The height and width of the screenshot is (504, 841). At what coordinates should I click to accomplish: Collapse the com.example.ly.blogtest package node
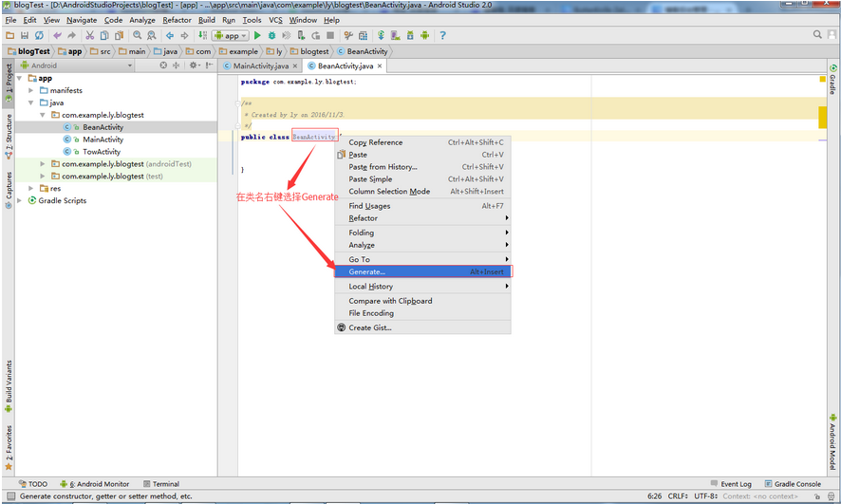point(43,115)
